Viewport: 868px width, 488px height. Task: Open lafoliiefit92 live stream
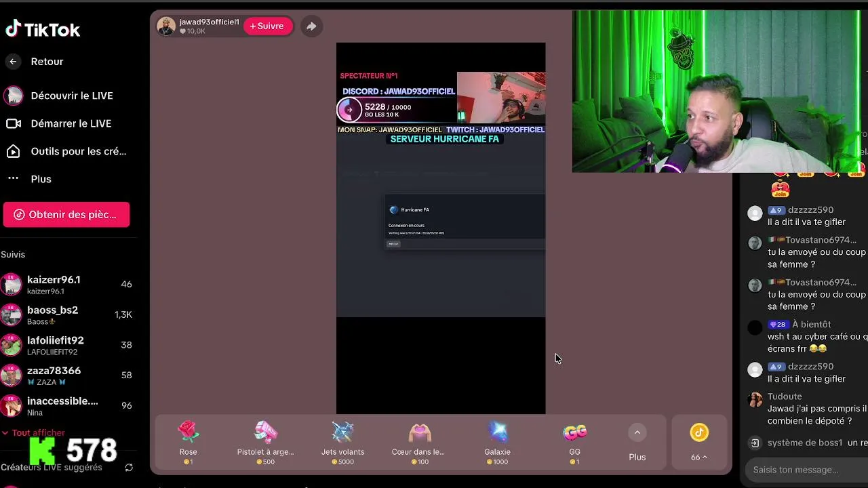click(68, 345)
